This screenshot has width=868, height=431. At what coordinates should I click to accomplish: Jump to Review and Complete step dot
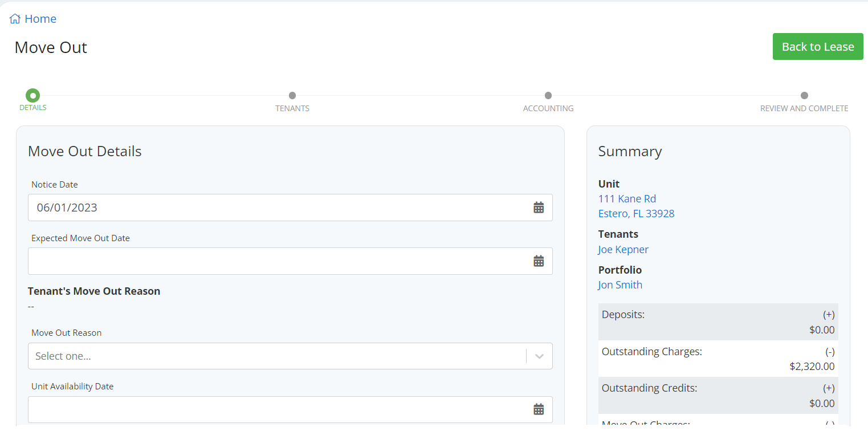pyautogui.click(x=804, y=95)
